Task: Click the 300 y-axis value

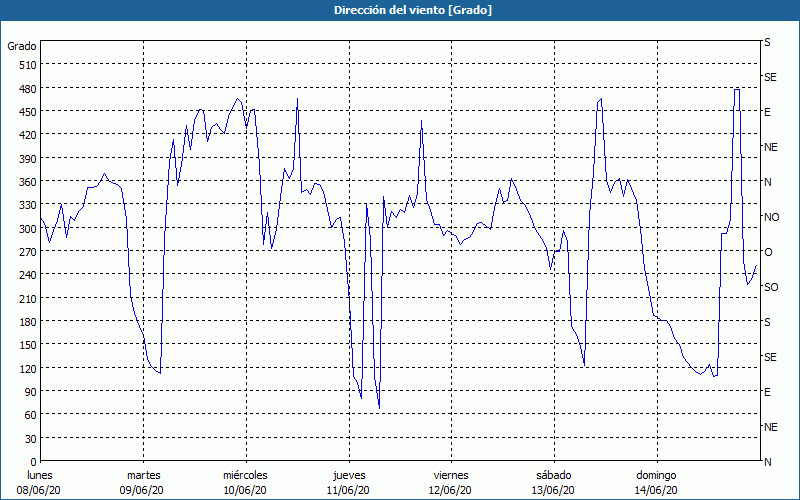Action: (28, 229)
